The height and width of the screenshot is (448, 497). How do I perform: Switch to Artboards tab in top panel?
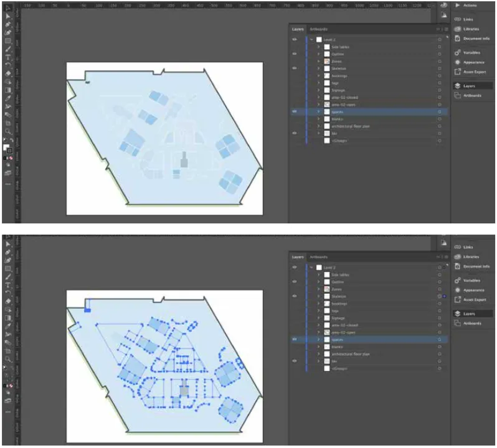pyautogui.click(x=318, y=29)
